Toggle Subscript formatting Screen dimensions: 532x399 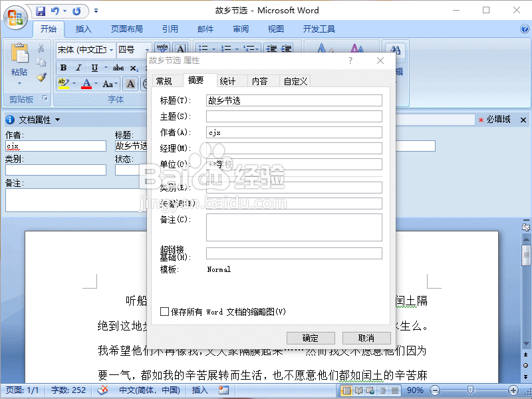click(134, 68)
